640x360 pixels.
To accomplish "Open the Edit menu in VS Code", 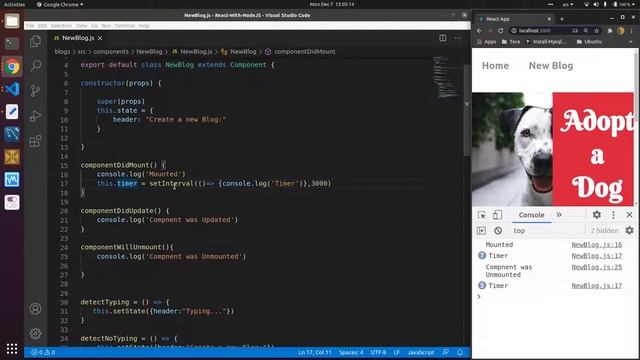I will pyautogui.click(x=42, y=25).
